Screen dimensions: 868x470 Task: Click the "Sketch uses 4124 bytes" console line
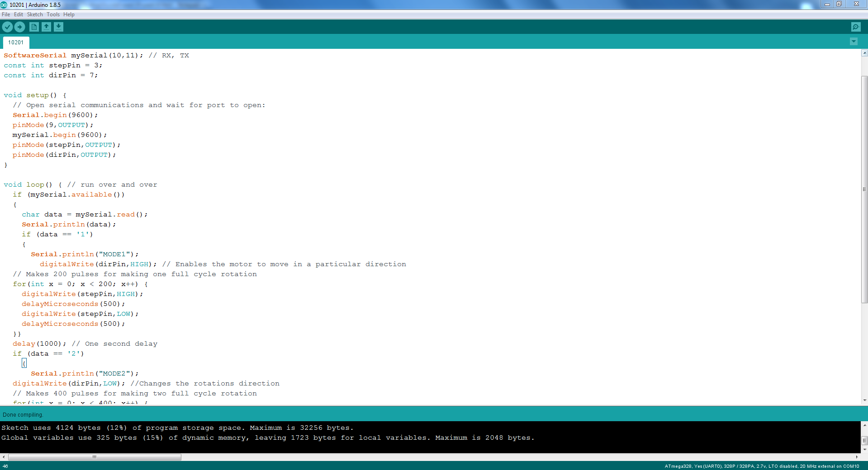click(177, 428)
